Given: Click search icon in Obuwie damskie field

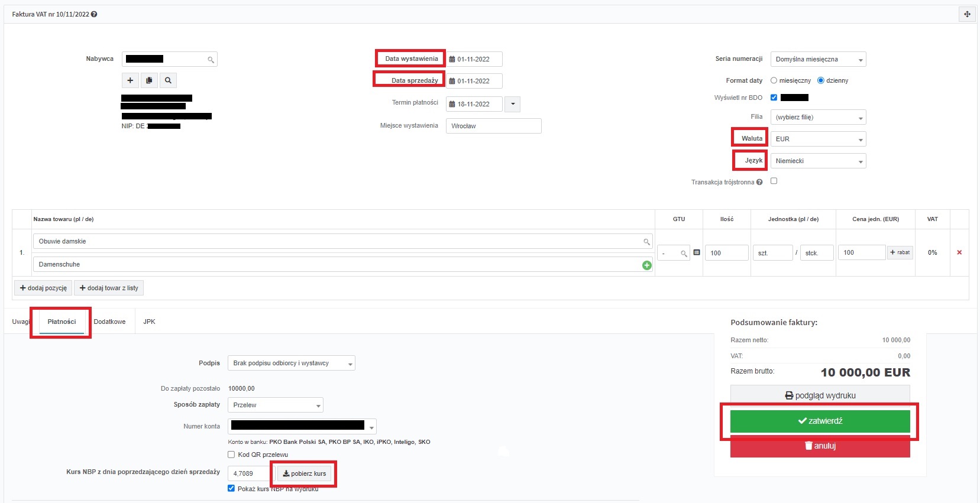Looking at the screenshot, I should point(646,242).
